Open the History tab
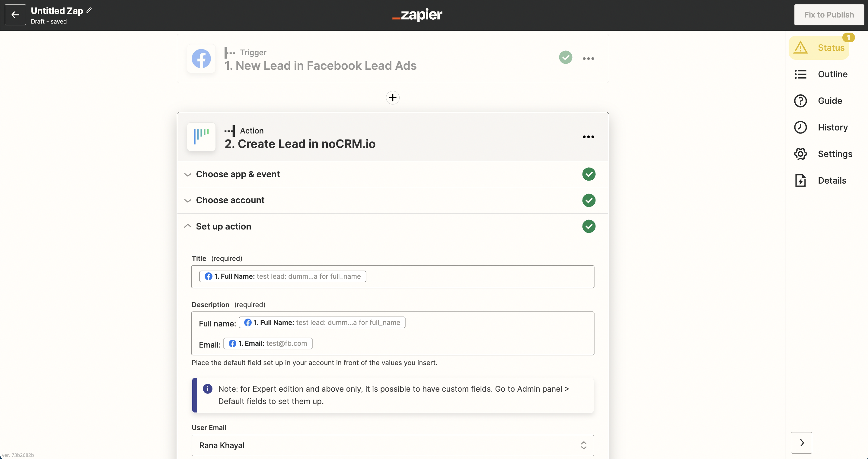 coord(821,127)
